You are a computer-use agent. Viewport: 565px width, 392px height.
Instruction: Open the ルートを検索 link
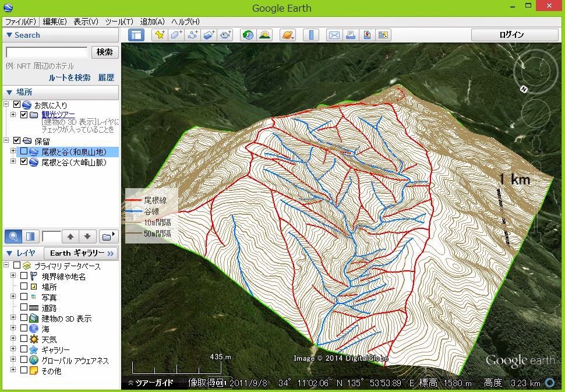69,77
